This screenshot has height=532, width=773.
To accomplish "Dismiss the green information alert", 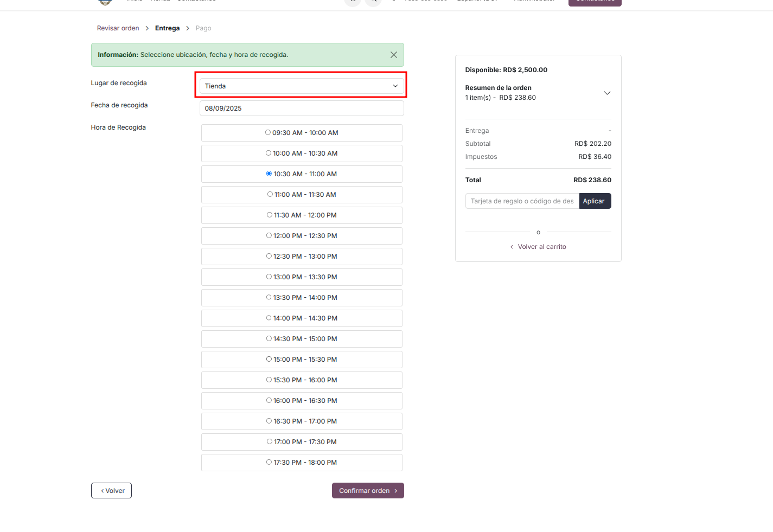I will tap(393, 55).
